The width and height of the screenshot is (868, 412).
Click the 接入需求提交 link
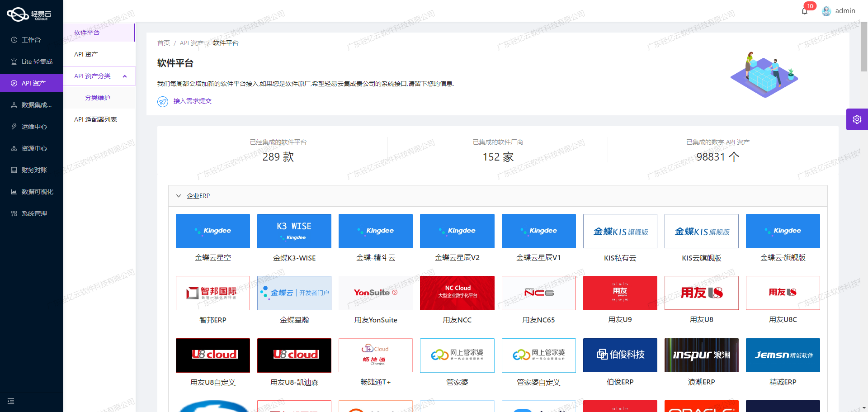tap(192, 101)
